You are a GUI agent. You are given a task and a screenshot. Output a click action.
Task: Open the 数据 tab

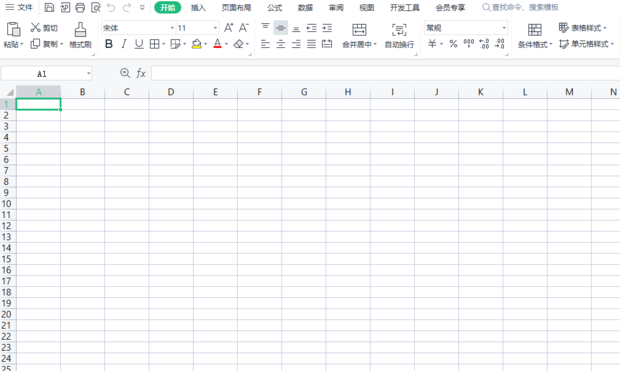[305, 8]
